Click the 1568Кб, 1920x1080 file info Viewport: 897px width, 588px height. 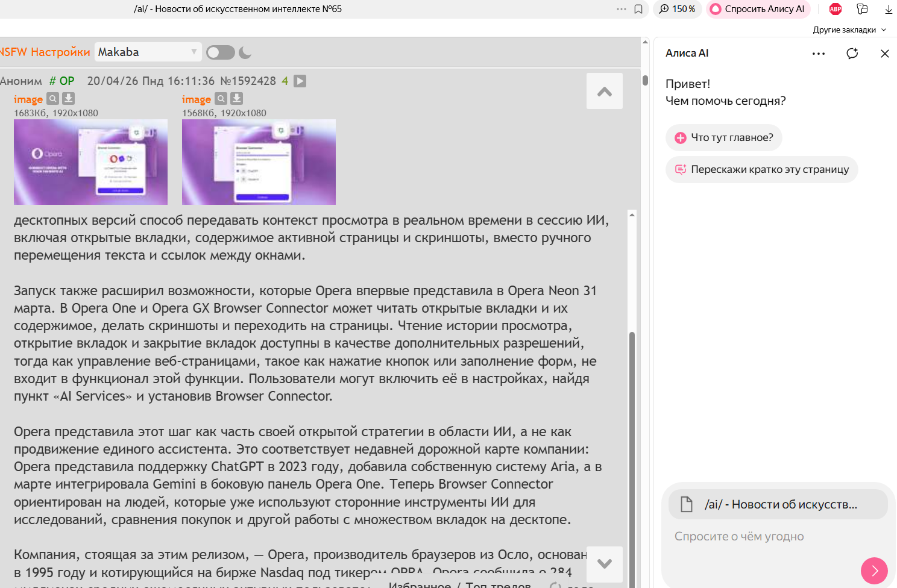click(224, 113)
